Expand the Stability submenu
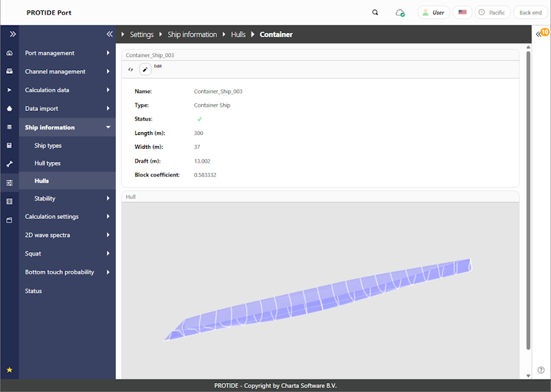The image size is (551, 392). [x=67, y=198]
